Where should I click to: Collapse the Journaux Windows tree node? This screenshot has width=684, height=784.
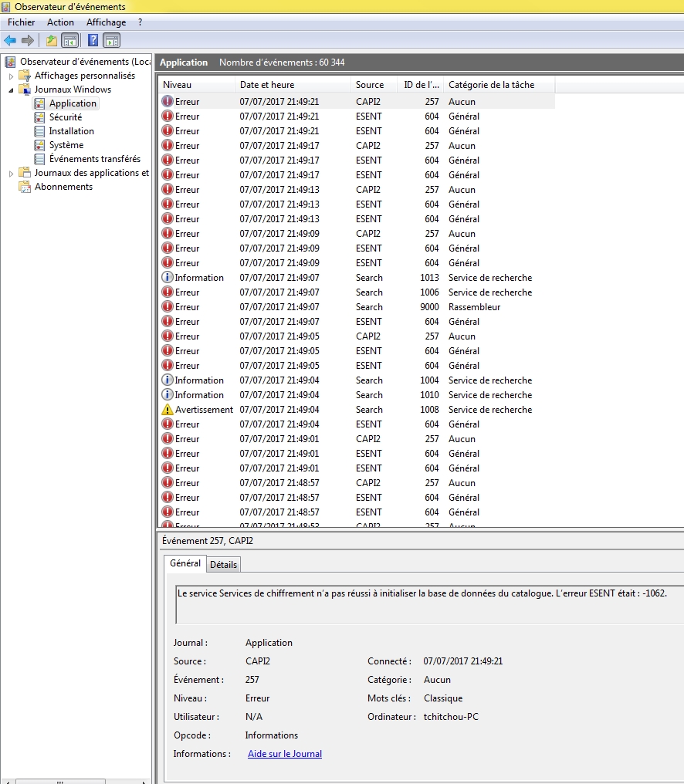(11, 90)
